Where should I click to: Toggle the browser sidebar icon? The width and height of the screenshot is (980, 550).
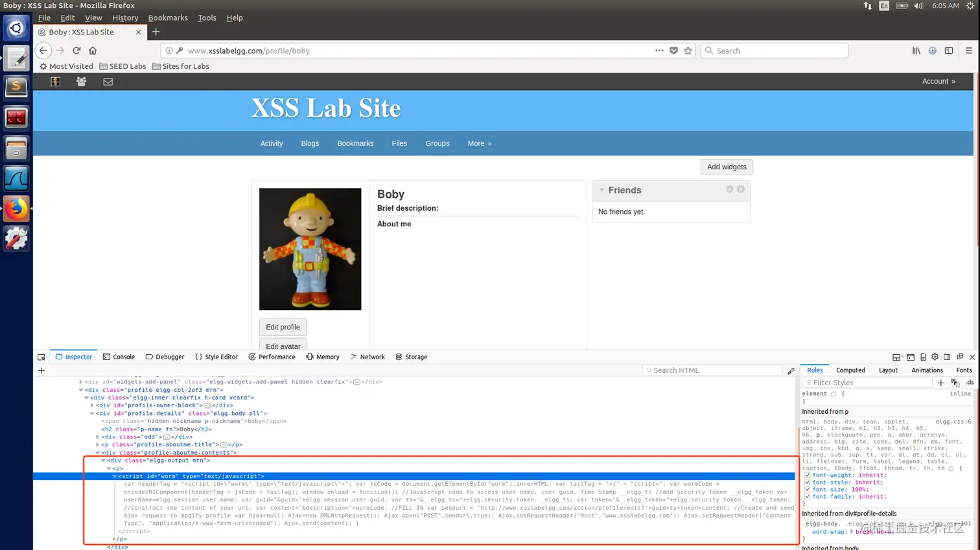949,51
